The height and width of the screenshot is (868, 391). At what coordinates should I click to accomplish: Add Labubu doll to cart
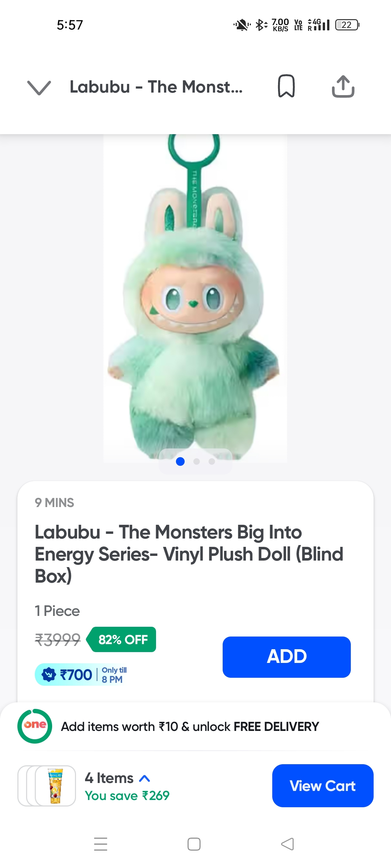click(286, 657)
